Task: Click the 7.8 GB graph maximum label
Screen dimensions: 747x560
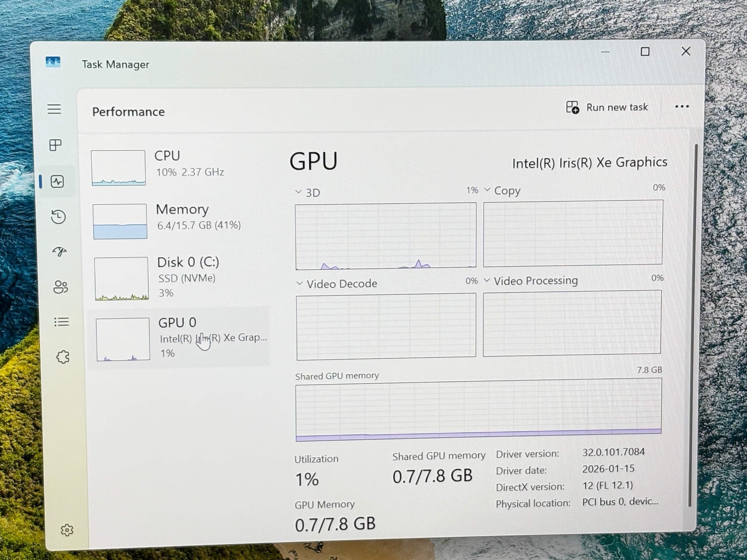Action: [x=649, y=370]
